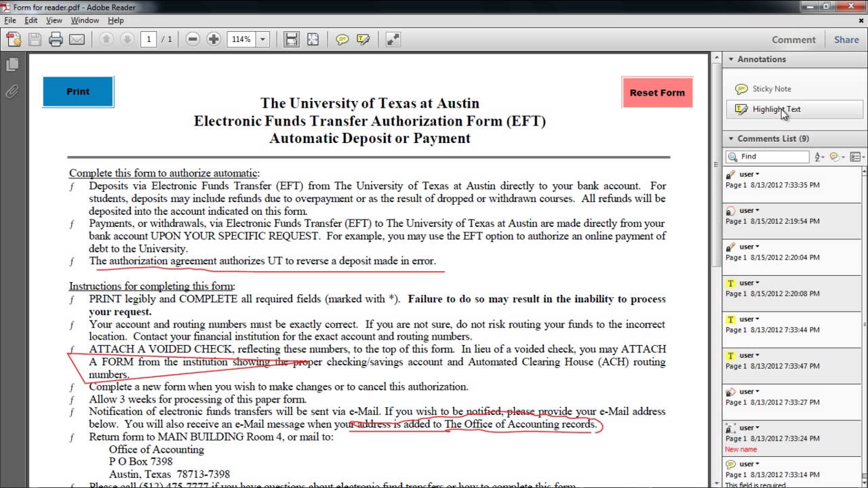Click 'This field is required' comment text

coord(755,485)
